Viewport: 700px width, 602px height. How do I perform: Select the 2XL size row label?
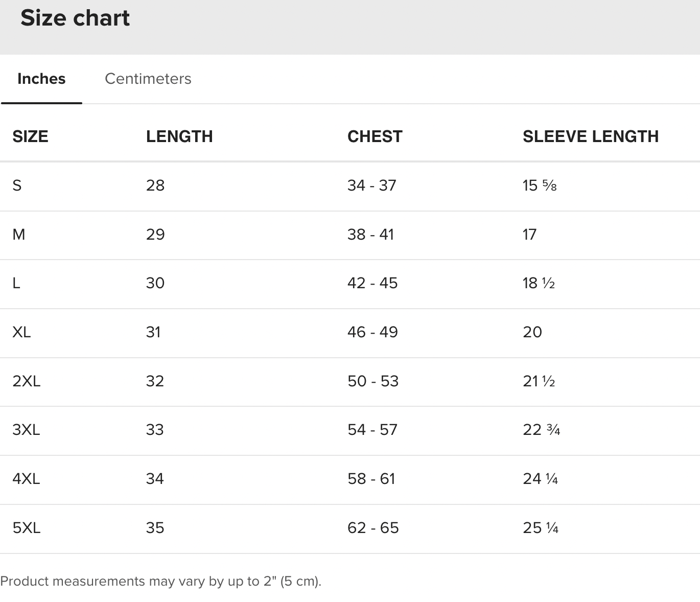click(x=26, y=381)
